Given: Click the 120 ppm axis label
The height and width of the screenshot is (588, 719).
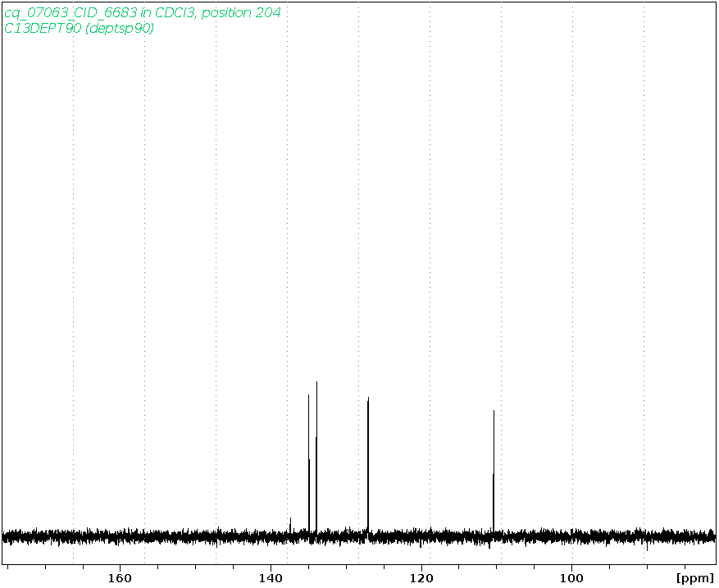Looking at the screenshot, I should tap(421, 578).
